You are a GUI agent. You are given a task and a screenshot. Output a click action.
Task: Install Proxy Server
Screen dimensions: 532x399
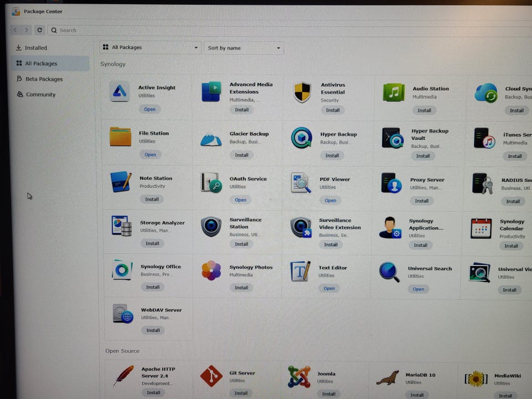421,201
